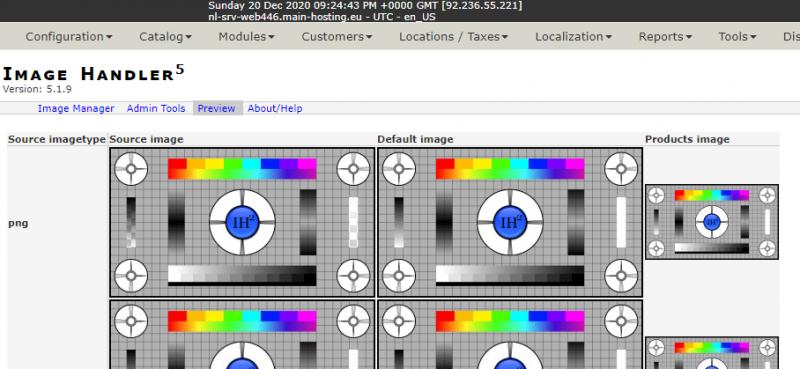Open the Configuration dropdown menu
This screenshot has height=369, width=800.
pyautogui.click(x=69, y=37)
